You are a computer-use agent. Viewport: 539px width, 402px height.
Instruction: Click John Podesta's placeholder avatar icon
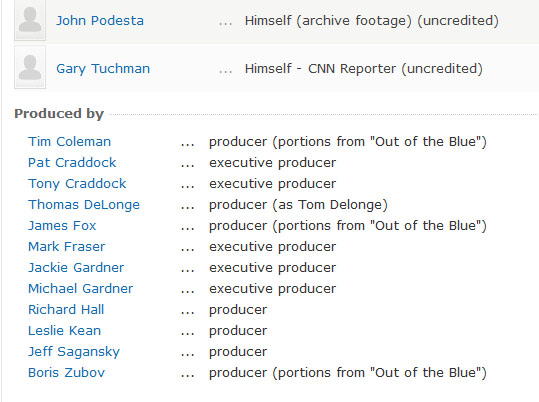point(30,20)
